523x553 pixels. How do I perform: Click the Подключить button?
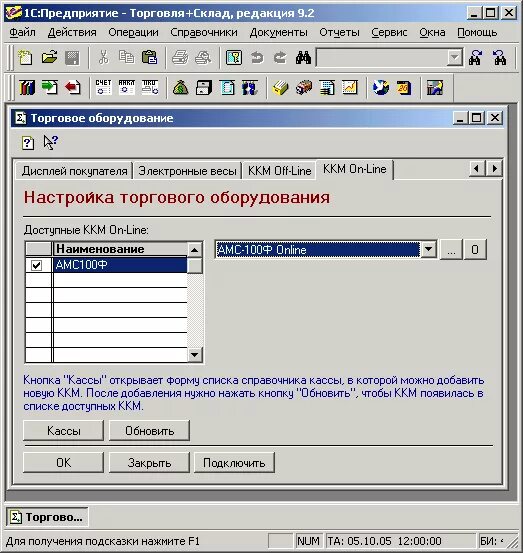pyautogui.click(x=234, y=462)
